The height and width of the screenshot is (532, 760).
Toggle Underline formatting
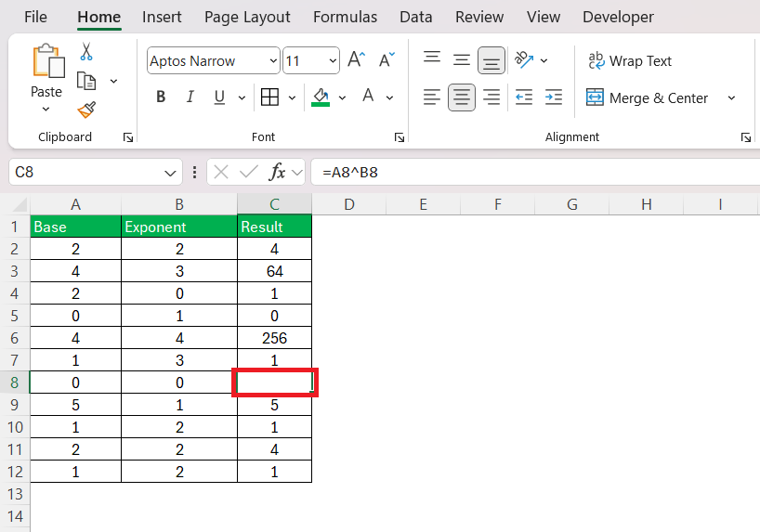pos(219,97)
